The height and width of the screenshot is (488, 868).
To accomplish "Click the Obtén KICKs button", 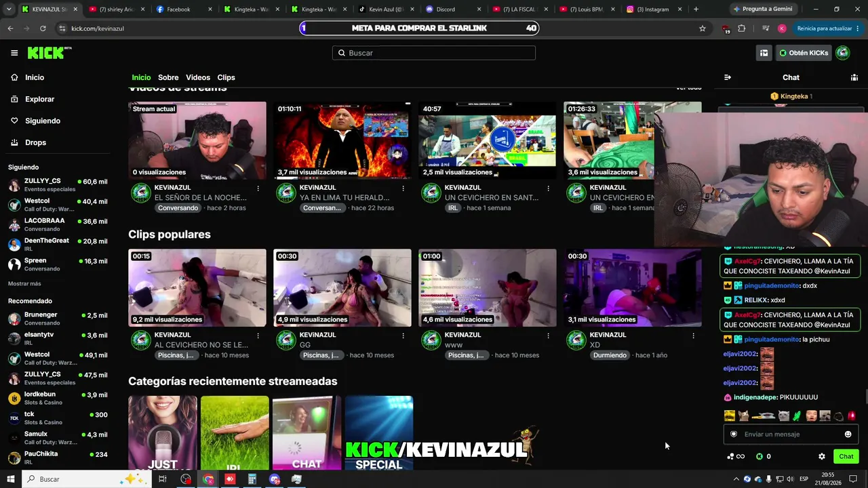I will click(x=804, y=53).
